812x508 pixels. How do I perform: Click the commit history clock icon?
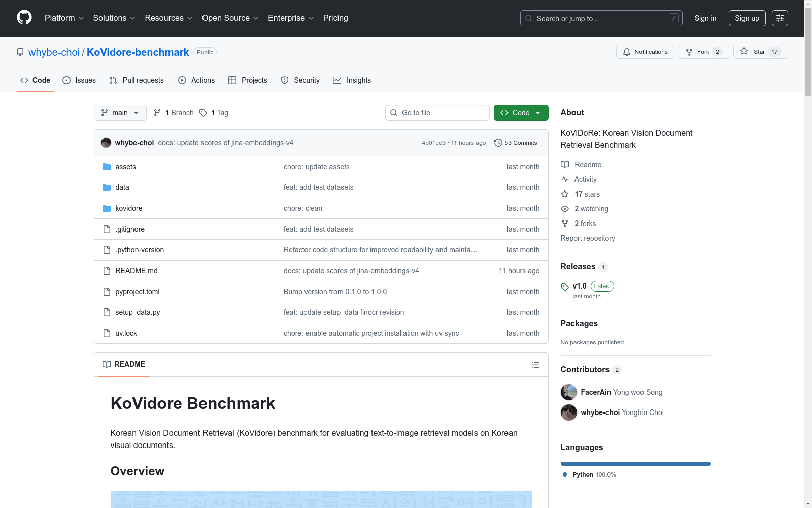click(x=498, y=143)
